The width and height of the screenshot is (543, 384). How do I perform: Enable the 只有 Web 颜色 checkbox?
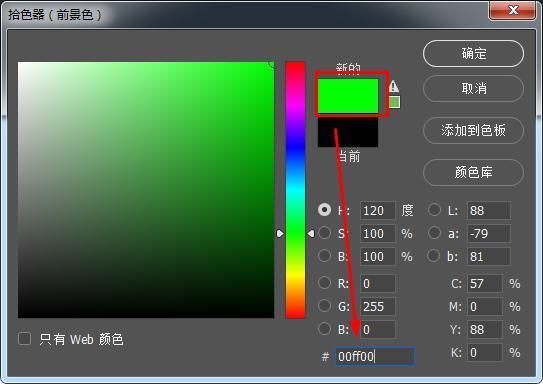coord(25,339)
